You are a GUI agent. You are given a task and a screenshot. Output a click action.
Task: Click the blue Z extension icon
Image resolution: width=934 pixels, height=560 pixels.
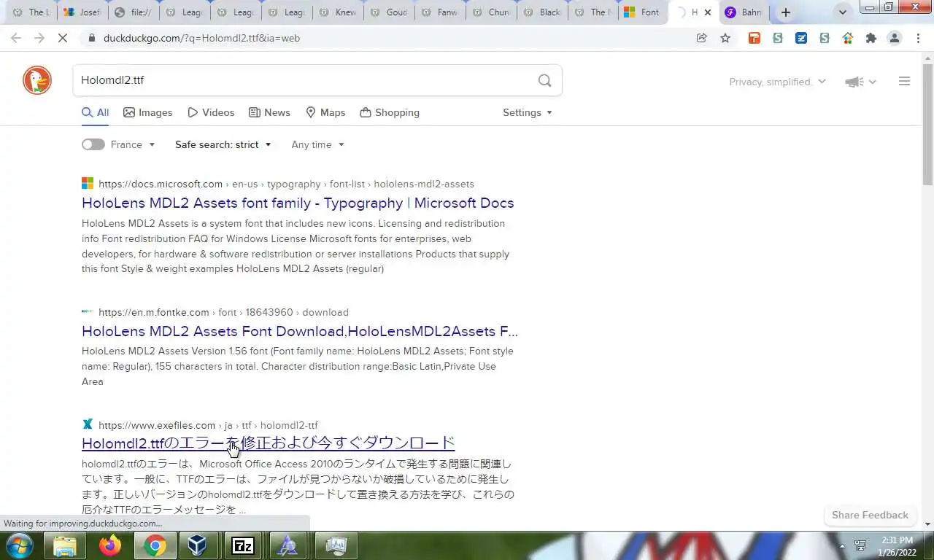pos(801,38)
